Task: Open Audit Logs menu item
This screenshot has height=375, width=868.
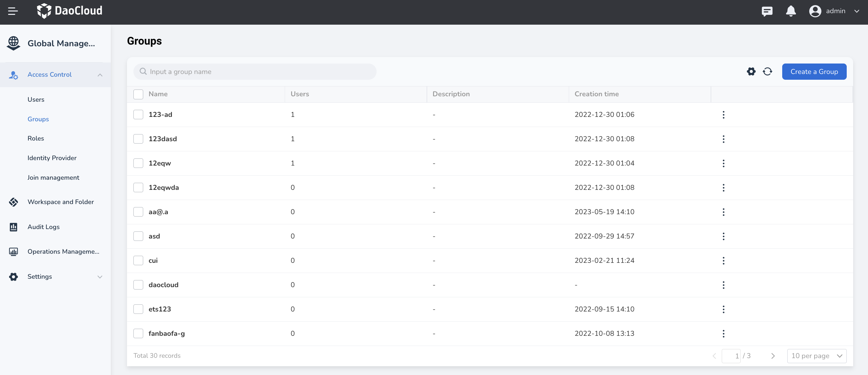Action: (x=44, y=227)
